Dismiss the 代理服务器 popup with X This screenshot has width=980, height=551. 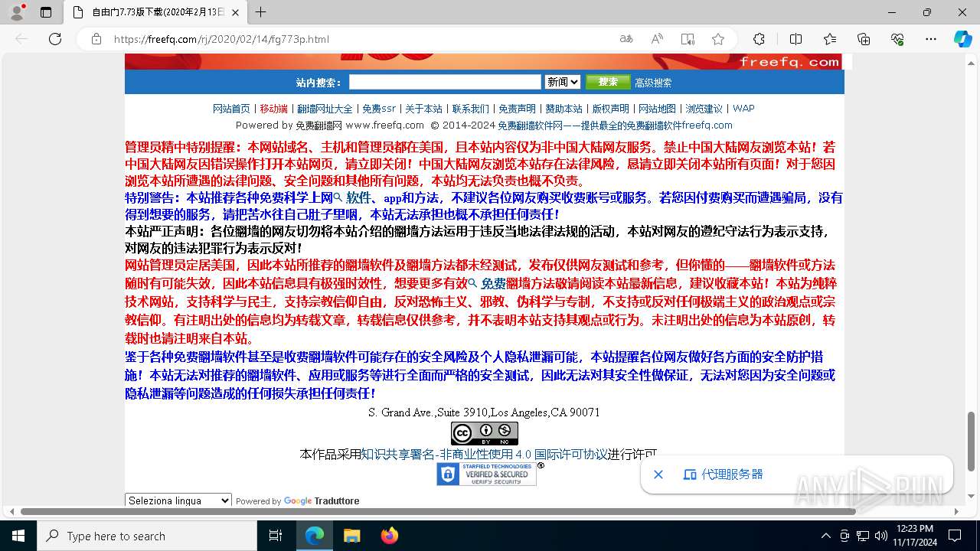(x=658, y=474)
